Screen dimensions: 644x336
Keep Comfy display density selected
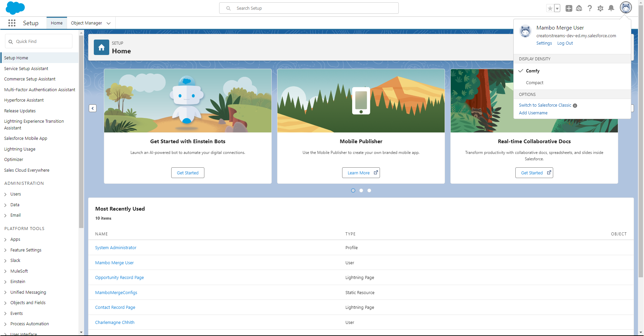[x=532, y=71]
